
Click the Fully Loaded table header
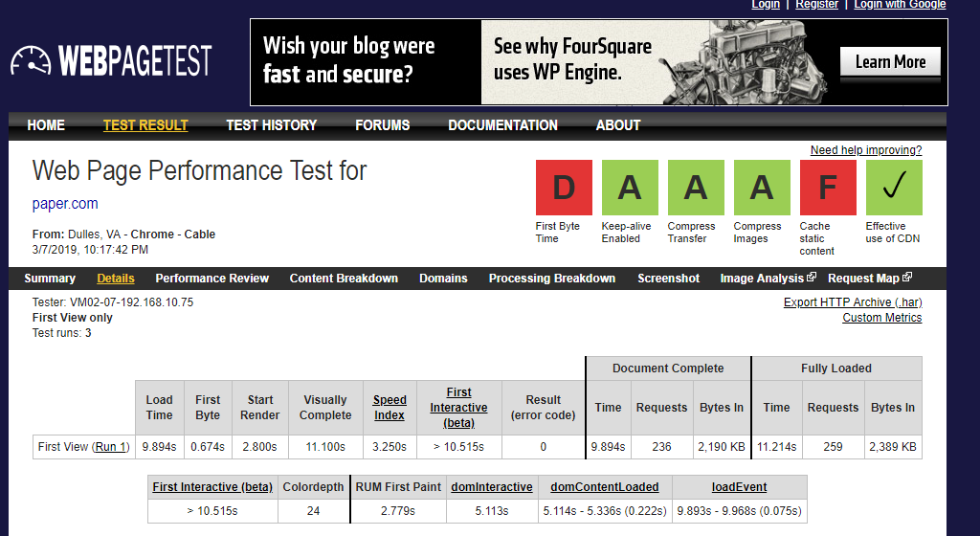(836, 368)
